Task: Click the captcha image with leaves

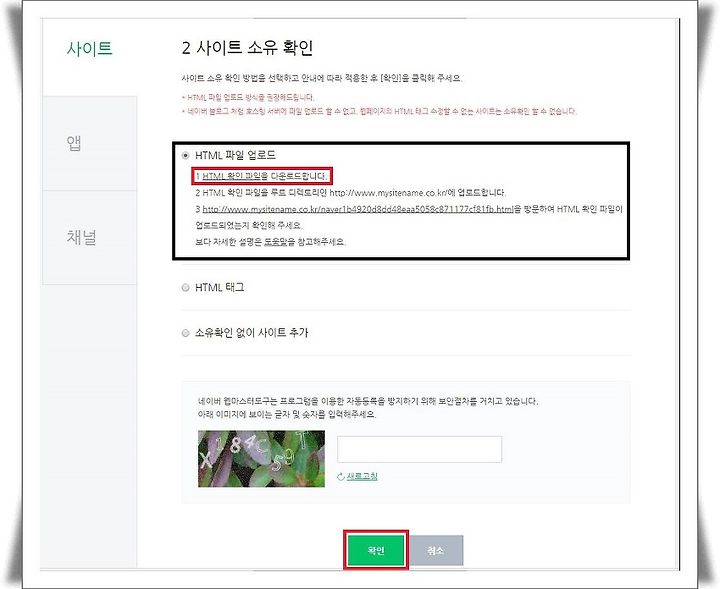Action: tap(261, 459)
